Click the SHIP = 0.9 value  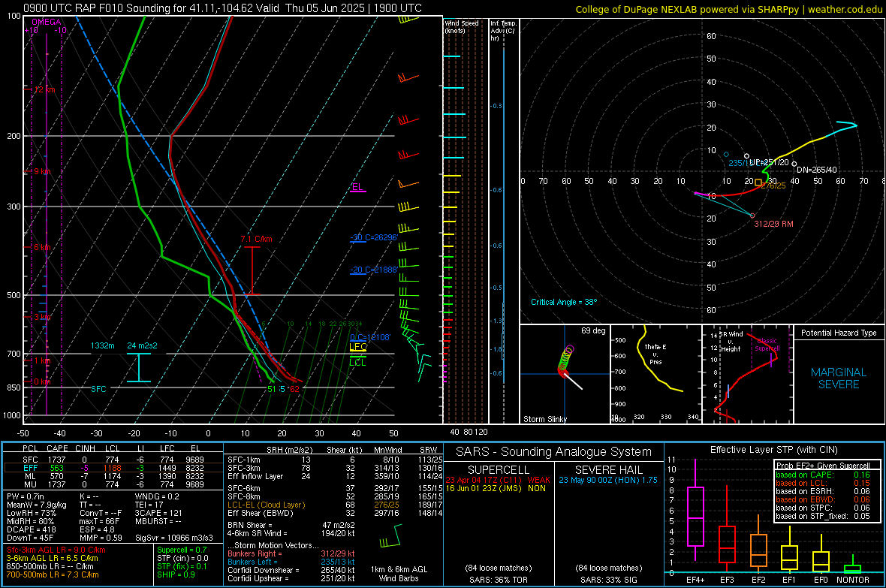click(x=176, y=574)
